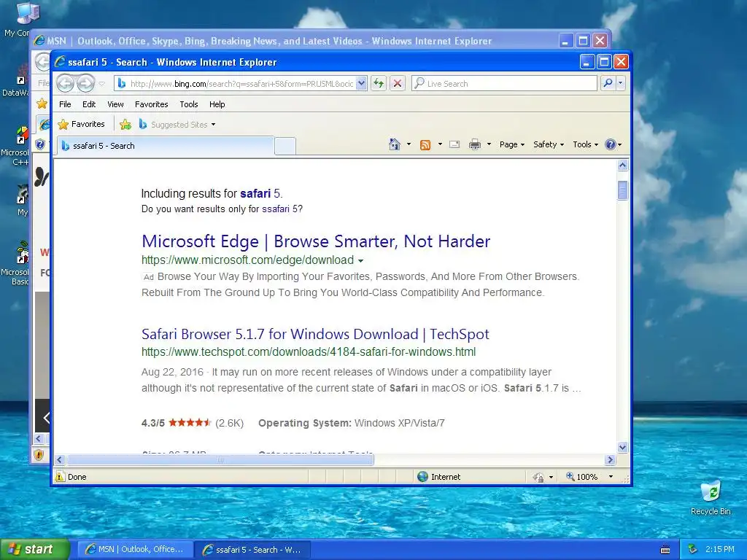The height and width of the screenshot is (560, 747).
Task: Open the File menu
Action: [65, 104]
